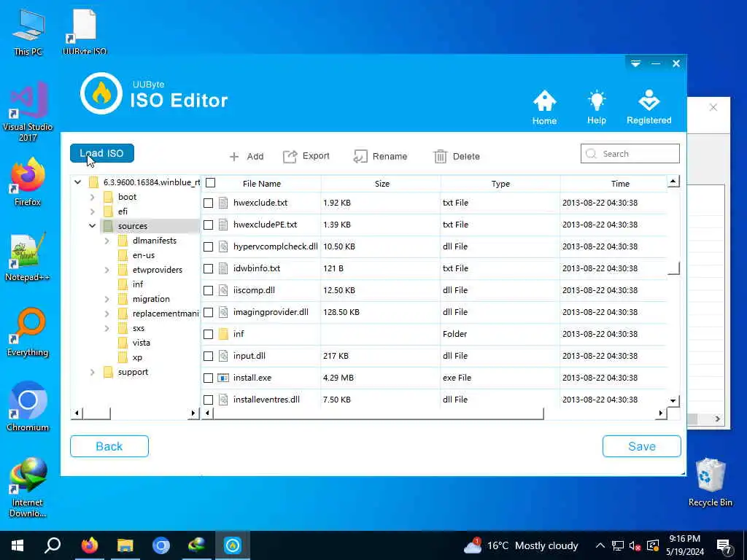Check the box for hwexclude.txt
This screenshot has height=560, width=747.
(x=208, y=203)
